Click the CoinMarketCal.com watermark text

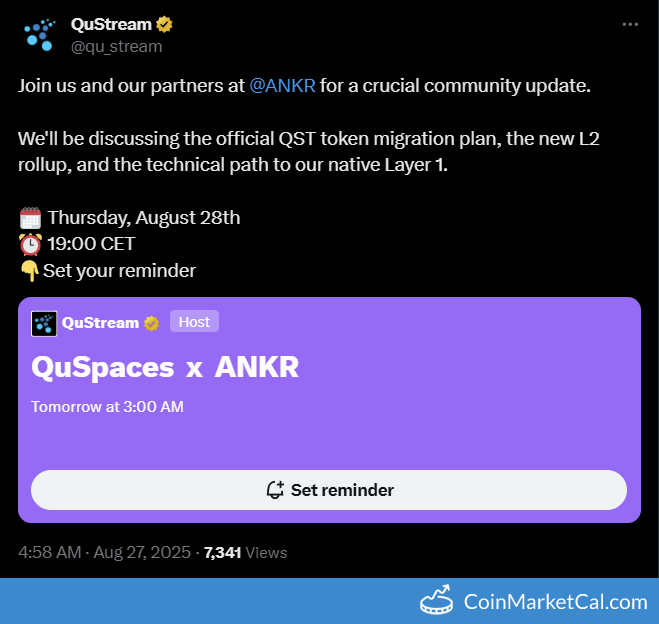click(556, 602)
